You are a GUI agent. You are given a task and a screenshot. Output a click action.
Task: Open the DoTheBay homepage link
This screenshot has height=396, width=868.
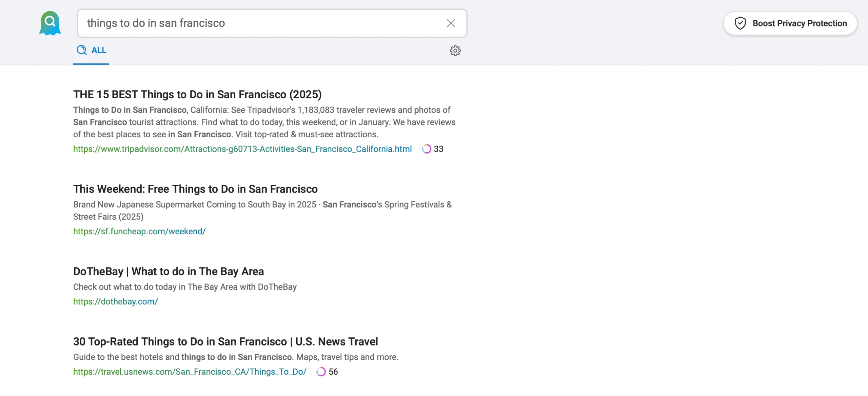click(x=115, y=301)
